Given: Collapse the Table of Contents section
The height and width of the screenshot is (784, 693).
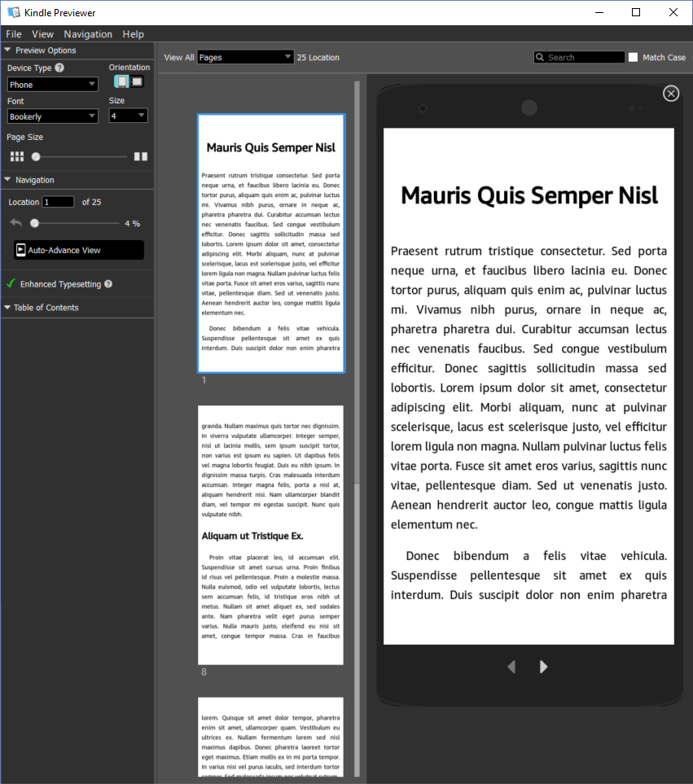Looking at the screenshot, I should [x=8, y=308].
